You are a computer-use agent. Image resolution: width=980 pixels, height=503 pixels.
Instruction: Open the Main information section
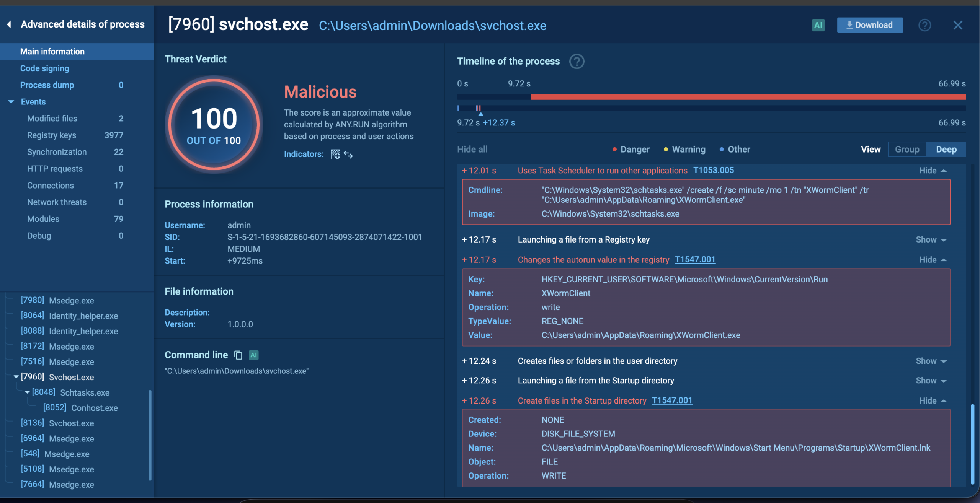(x=77, y=52)
